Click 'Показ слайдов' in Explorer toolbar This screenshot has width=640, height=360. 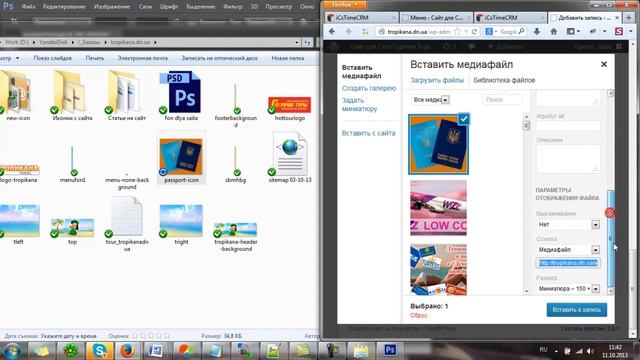click(52, 58)
